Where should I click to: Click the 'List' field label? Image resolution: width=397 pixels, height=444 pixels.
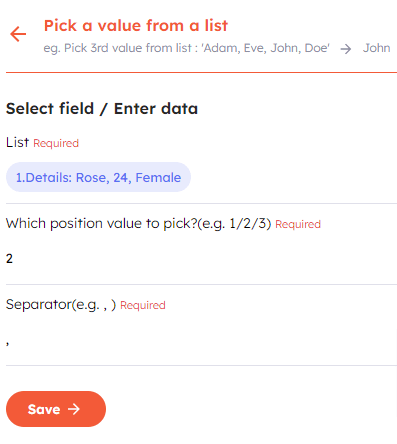(17, 142)
